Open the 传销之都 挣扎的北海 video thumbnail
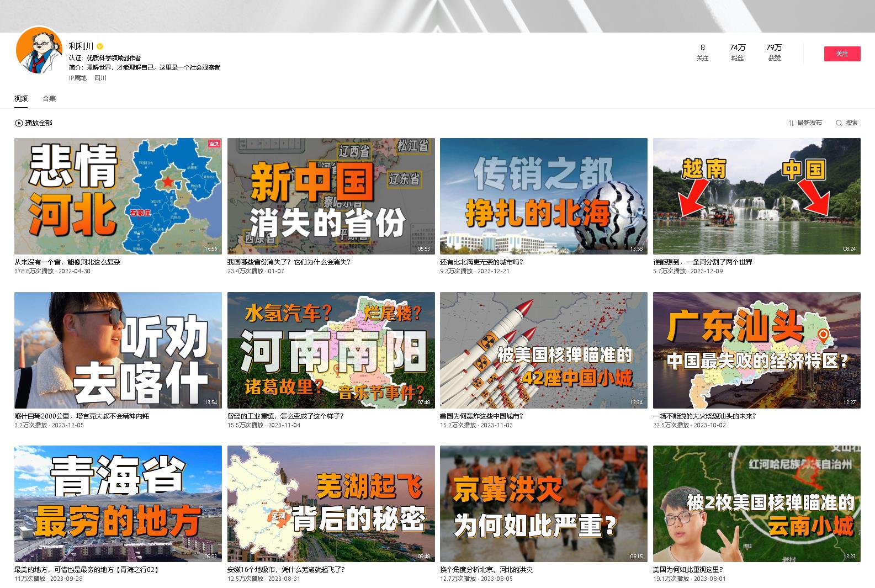Screen dimensions: 875x588 click(543, 196)
